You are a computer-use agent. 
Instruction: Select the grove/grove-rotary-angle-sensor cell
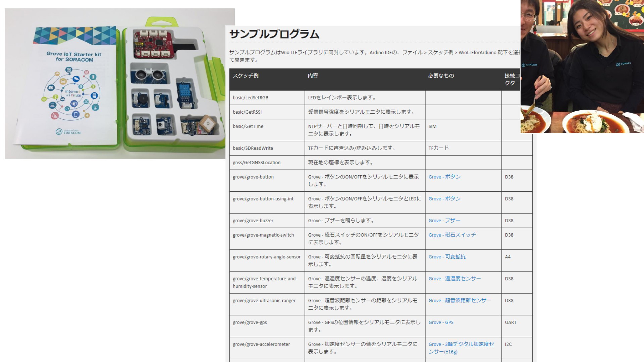coord(267,261)
